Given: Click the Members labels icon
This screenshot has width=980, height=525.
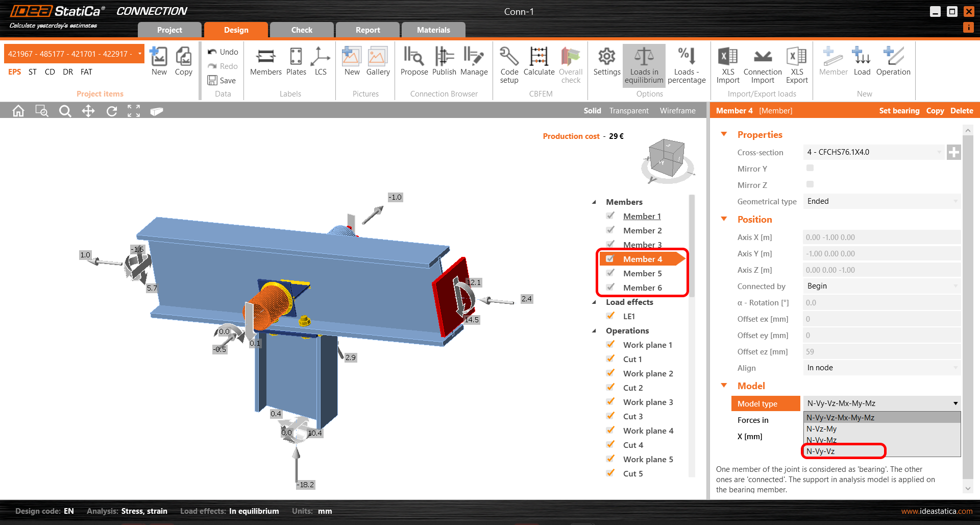Looking at the screenshot, I should (265, 62).
